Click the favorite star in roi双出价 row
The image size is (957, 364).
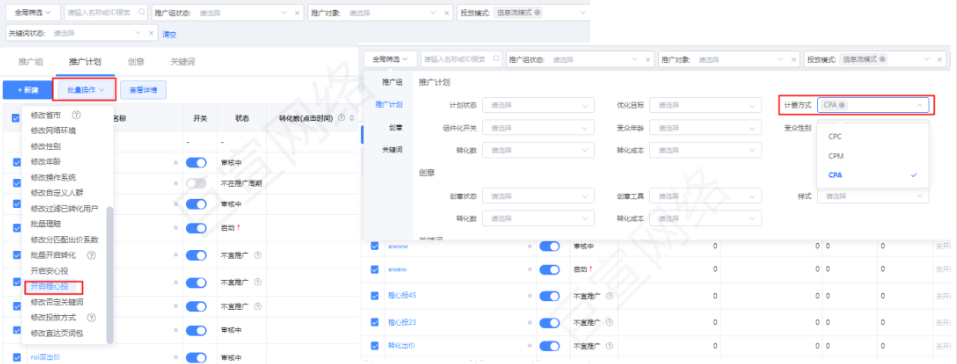pyautogui.click(x=176, y=357)
